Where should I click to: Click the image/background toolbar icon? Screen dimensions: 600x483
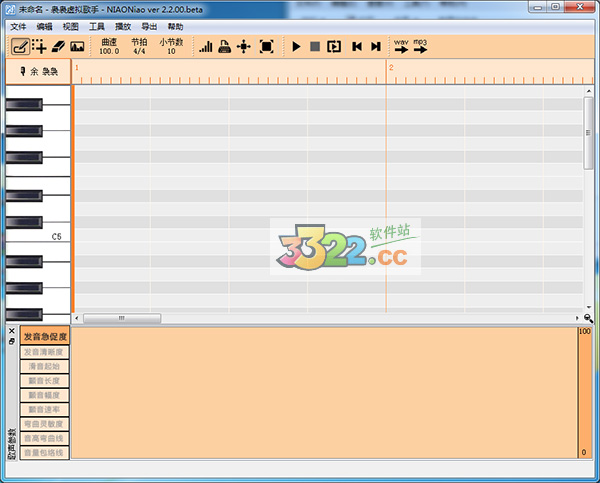click(x=77, y=47)
